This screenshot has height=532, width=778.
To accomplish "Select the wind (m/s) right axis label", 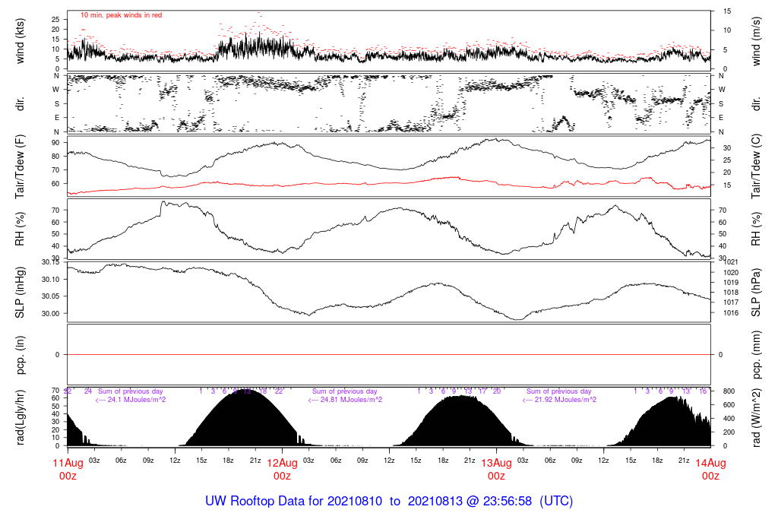I will 756,40.
